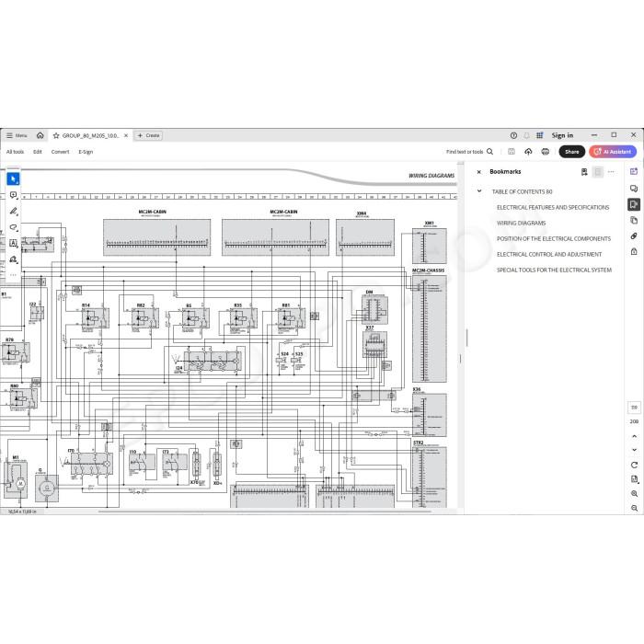Select the GROUP_80_M205 document tab
The image size is (644, 644).
(x=90, y=135)
